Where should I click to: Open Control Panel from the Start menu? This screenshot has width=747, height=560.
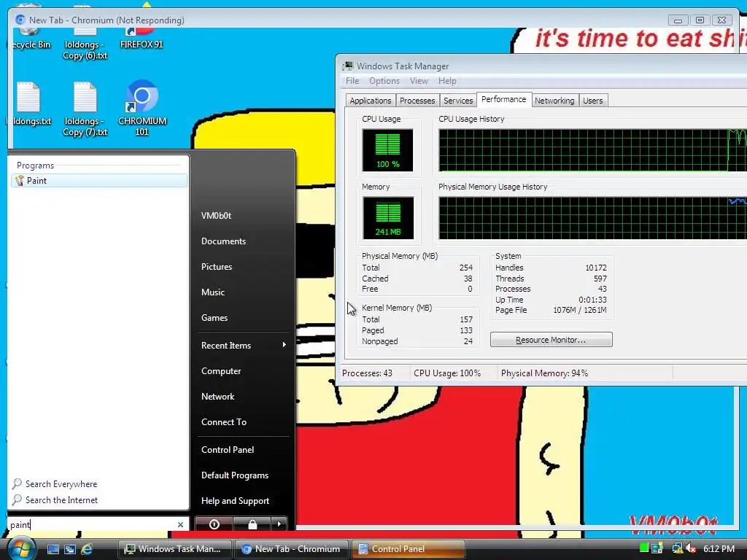click(x=228, y=449)
